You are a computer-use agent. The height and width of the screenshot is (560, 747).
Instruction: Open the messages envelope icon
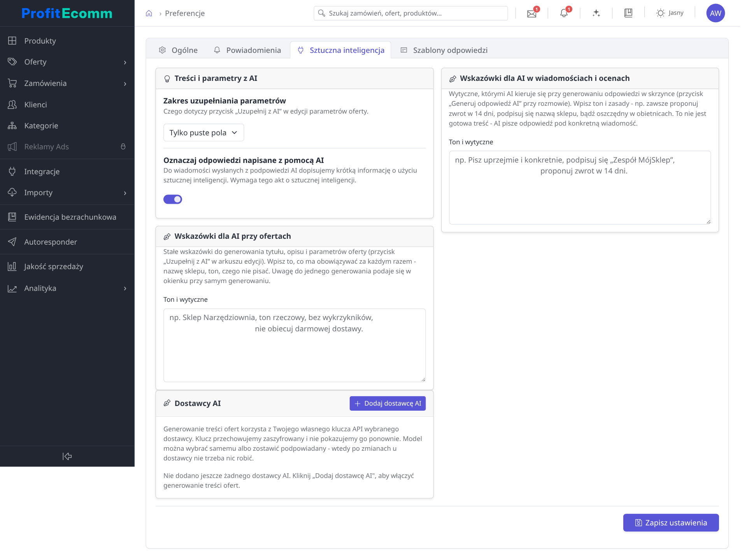click(531, 13)
